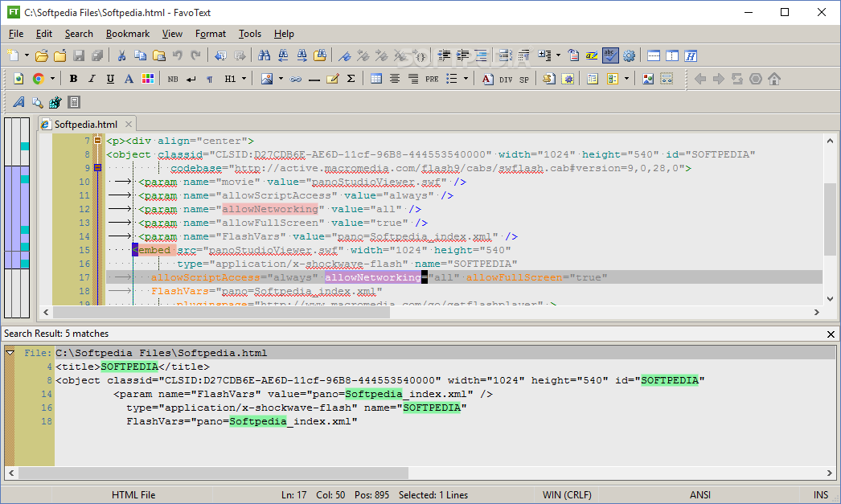Open Find with the binoculars icon
This screenshot has width=841, height=504.
pyautogui.click(x=264, y=55)
